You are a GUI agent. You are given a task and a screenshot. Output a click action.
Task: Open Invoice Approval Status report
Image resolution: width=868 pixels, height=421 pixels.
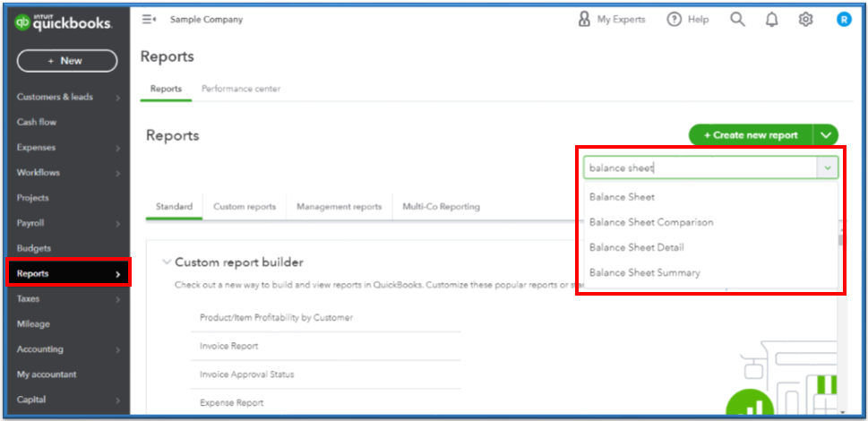coord(247,374)
